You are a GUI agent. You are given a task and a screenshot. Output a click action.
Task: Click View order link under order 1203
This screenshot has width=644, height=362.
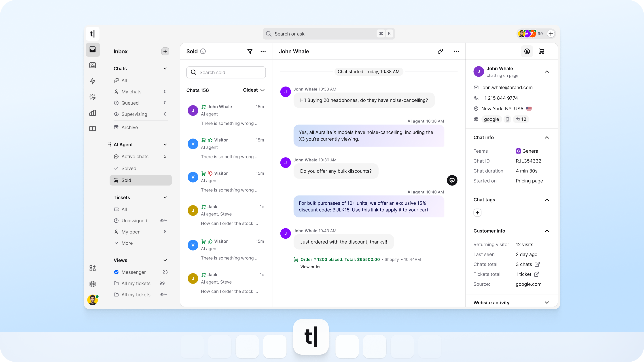(311, 267)
